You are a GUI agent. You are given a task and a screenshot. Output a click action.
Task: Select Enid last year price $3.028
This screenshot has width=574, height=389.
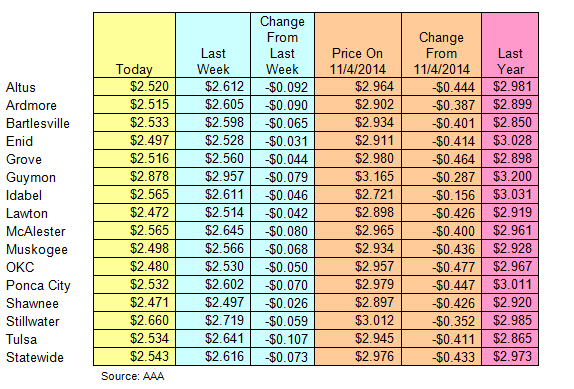click(512, 141)
